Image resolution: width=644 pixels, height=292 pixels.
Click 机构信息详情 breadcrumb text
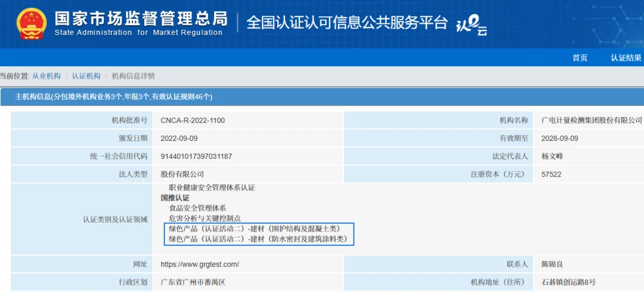[x=134, y=76]
